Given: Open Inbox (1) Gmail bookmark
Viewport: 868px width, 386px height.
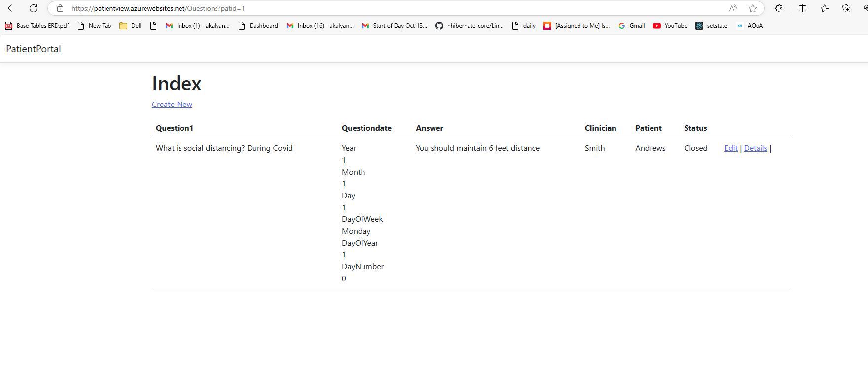Looking at the screenshot, I should [197, 26].
